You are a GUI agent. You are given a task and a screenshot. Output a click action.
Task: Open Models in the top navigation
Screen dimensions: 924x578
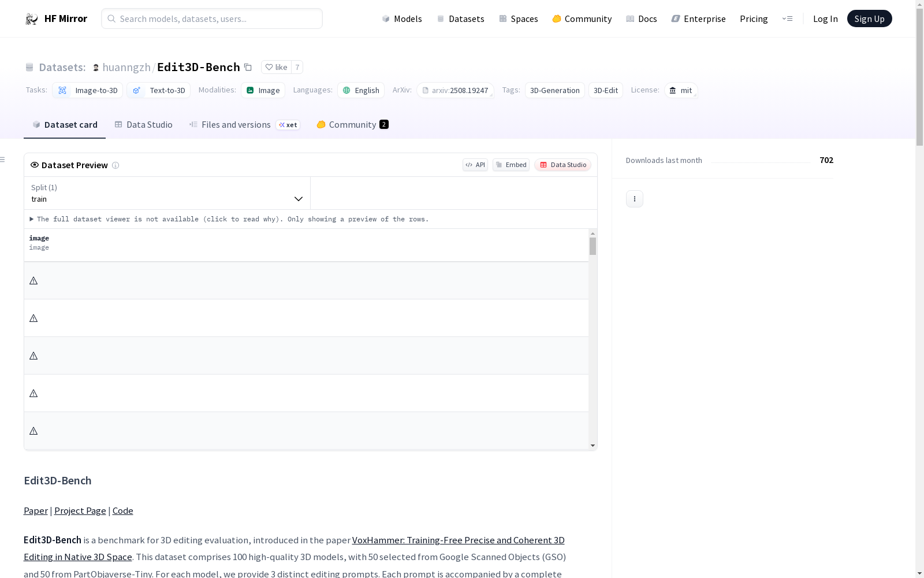coord(402,19)
